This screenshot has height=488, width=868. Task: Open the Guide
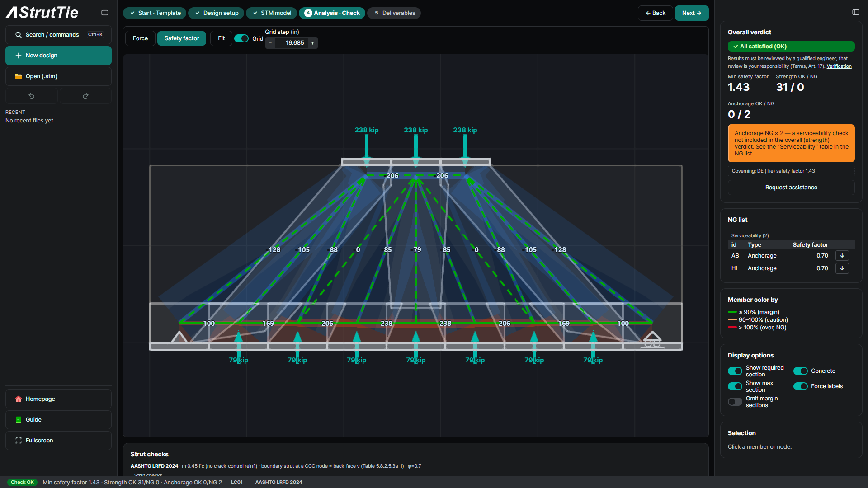58,420
